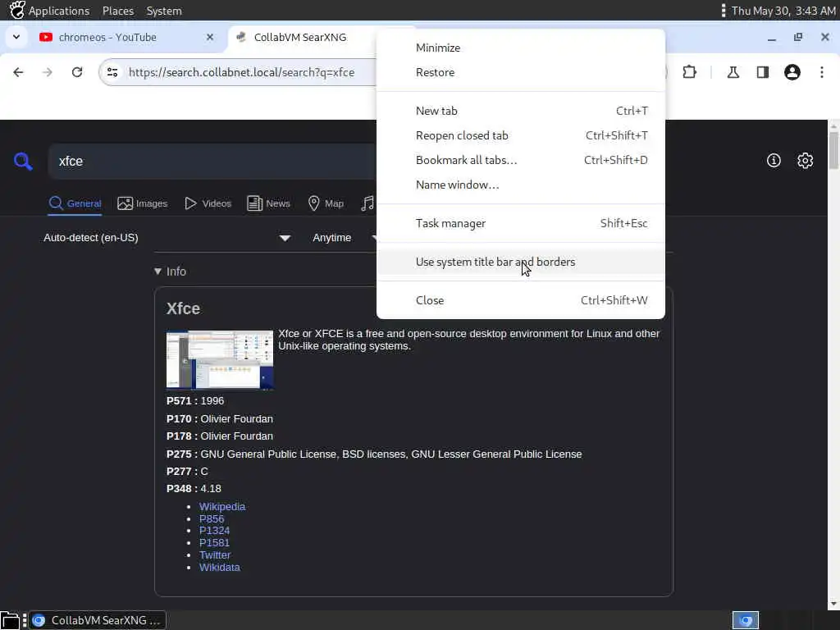
Task: Click the P170 : Olivier Fourdan row
Action: (220, 419)
